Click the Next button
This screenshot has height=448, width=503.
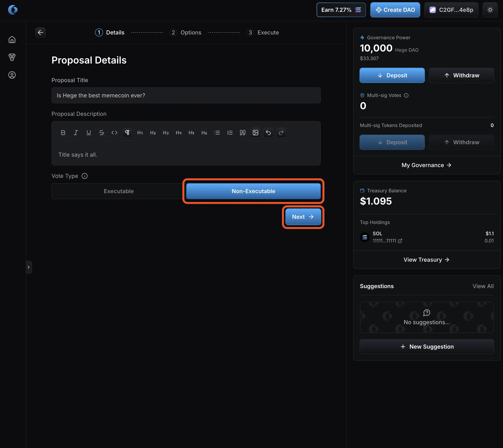(303, 217)
